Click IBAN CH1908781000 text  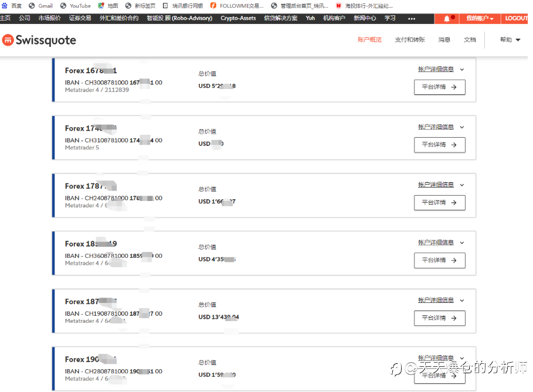(x=114, y=313)
